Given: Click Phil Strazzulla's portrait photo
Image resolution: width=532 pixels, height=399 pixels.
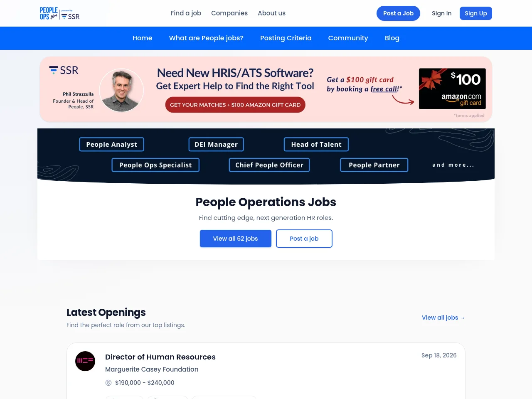Looking at the screenshot, I should point(121,90).
